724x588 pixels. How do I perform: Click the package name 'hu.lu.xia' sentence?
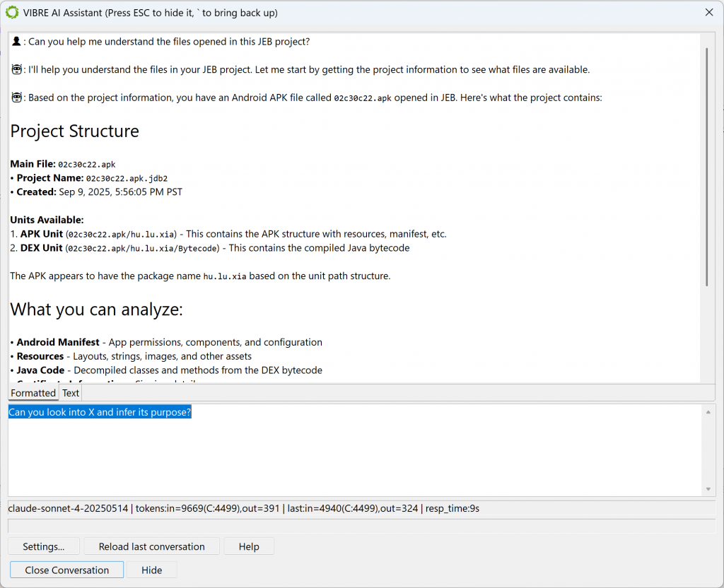[x=200, y=276]
